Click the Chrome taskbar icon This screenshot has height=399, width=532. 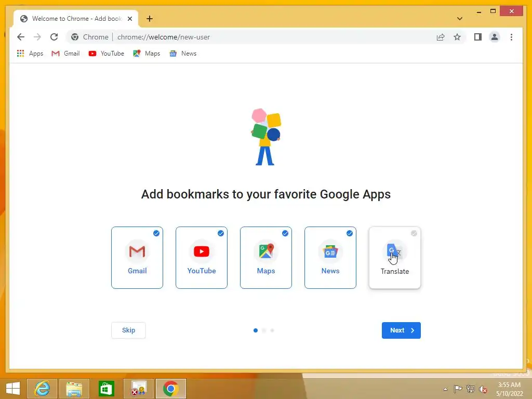(171, 389)
